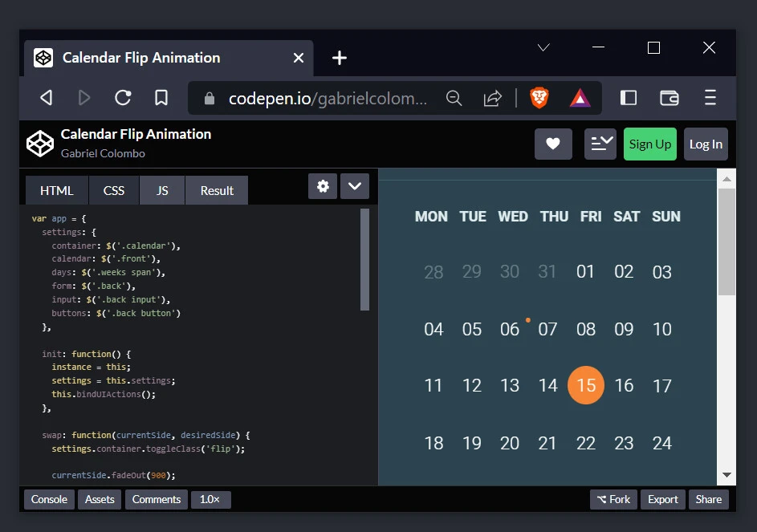Open the Brave wallet icon
The width and height of the screenshot is (757, 532).
tap(669, 98)
